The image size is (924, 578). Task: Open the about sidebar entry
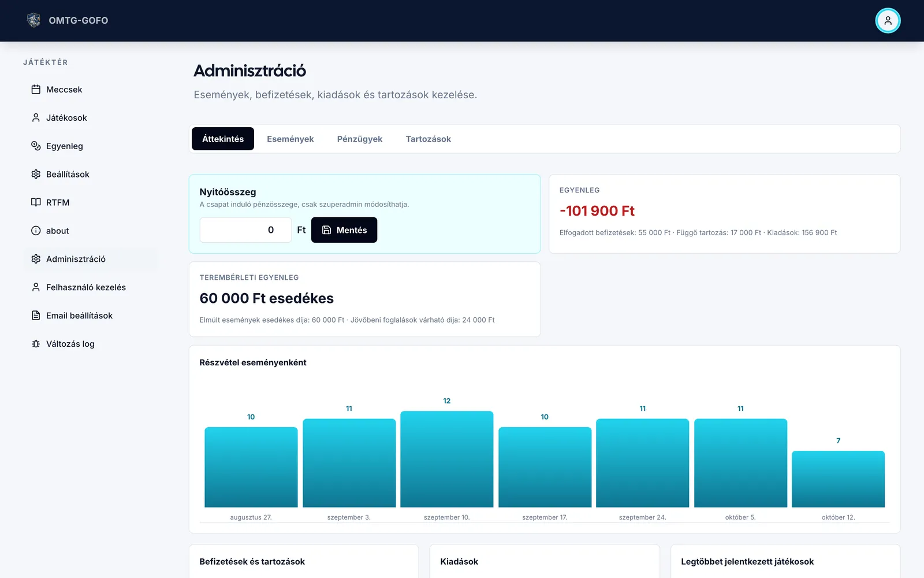(91, 231)
